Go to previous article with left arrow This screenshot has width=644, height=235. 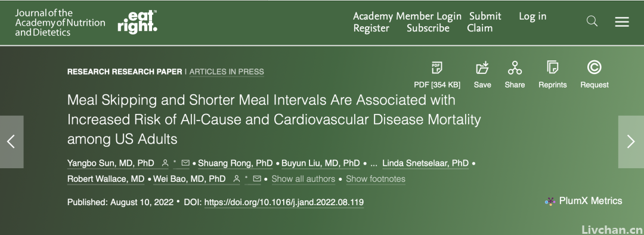click(11, 142)
